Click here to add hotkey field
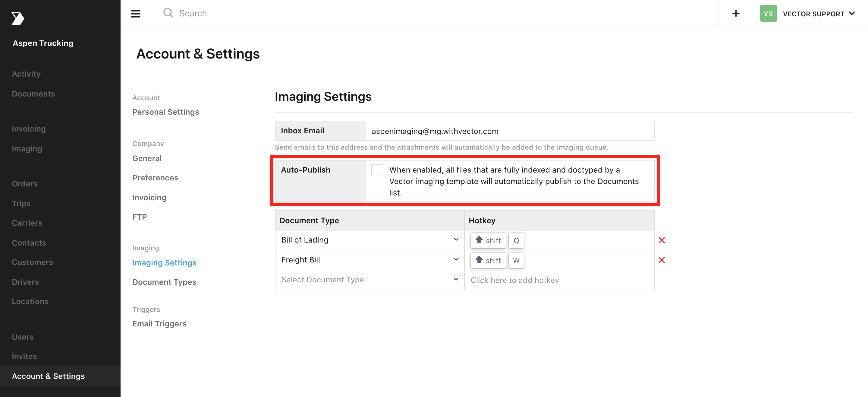This screenshot has width=868, height=397. click(559, 280)
